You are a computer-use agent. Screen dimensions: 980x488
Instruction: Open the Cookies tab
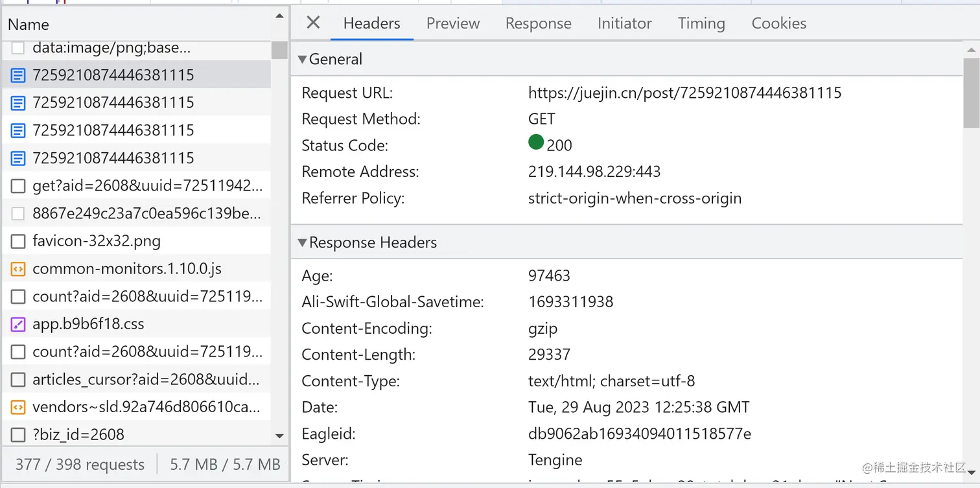pyautogui.click(x=778, y=23)
